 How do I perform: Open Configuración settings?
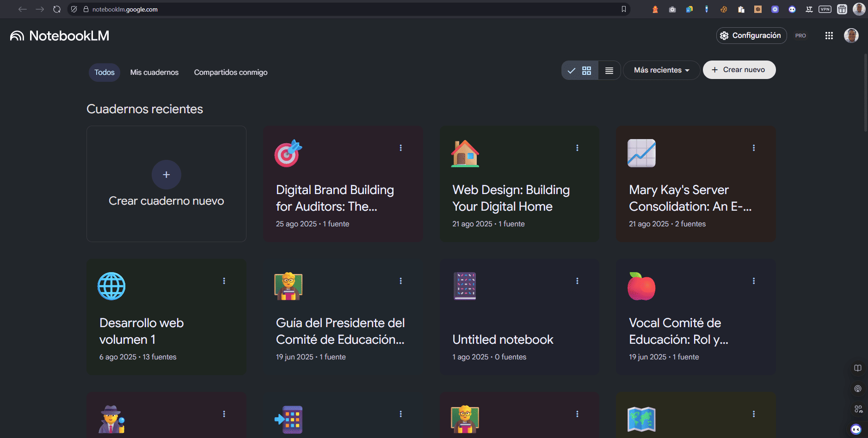pos(751,36)
